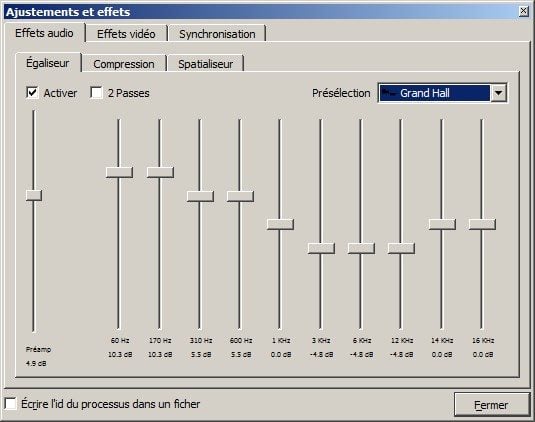Enable the 2 Passes checkbox
This screenshot has width=535, height=422.
pyautogui.click(x=96, y=92)
